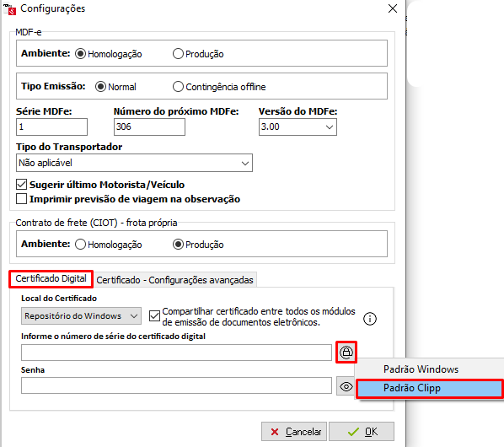Open the info icon about certificate sharing
The width and height of the screenshot is (504, 447).
point(370,319)
